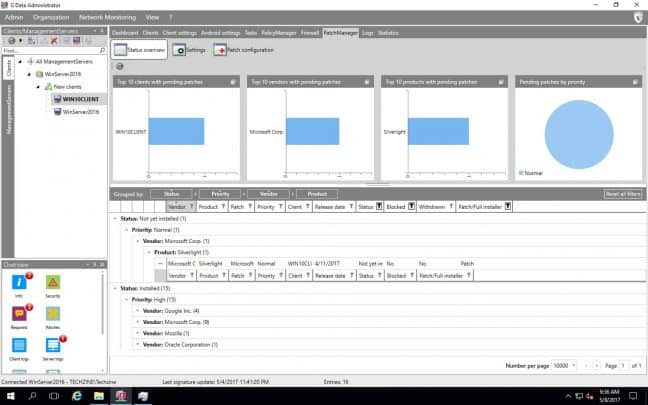Click the Status overview button
Image resolution: width=648 pixels, height=405 pixels.
pos(139,50)
